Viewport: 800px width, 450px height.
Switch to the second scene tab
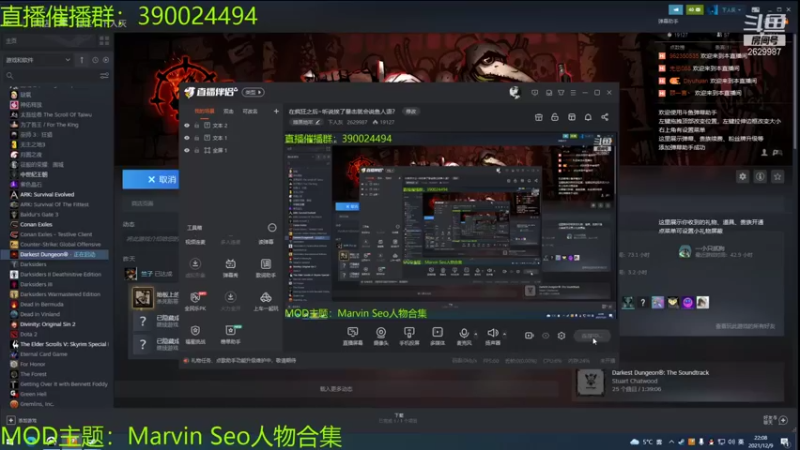click(229, 111)
